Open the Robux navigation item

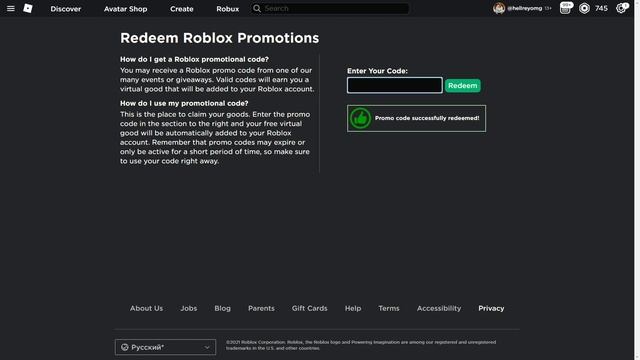point(227,9)
